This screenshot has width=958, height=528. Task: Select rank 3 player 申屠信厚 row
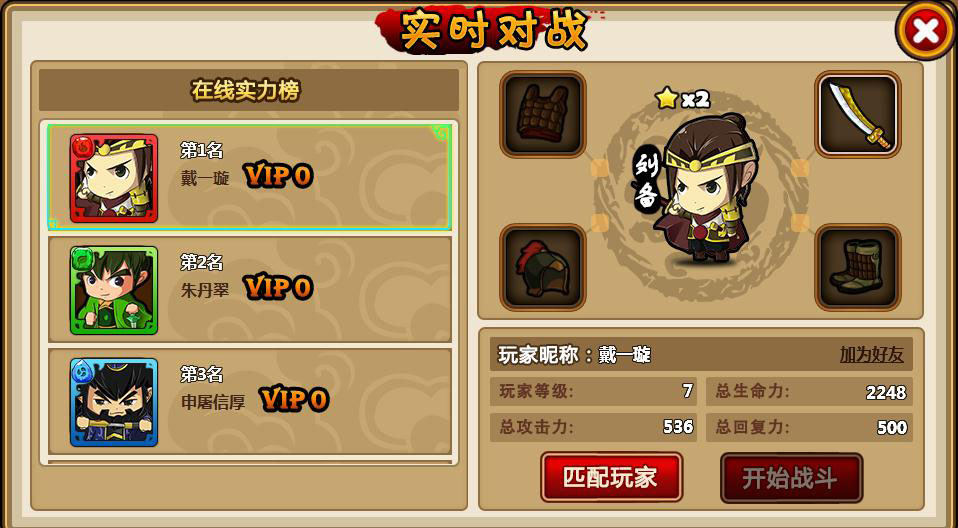249,402
